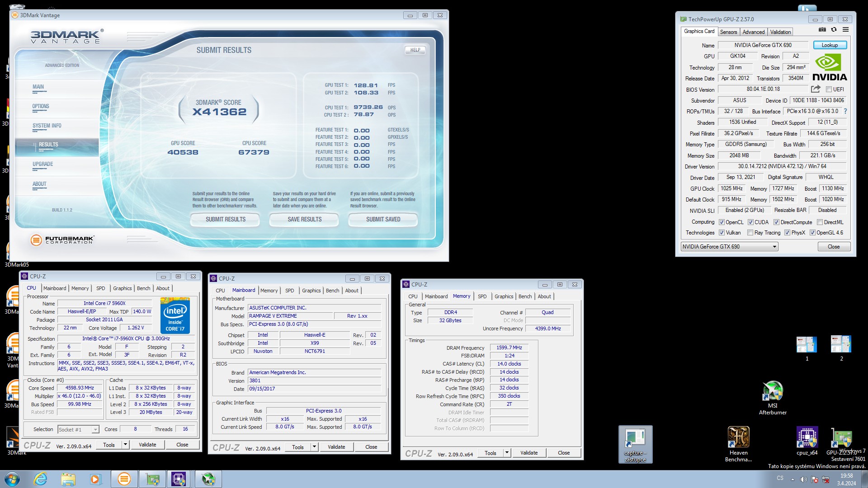Toggle the Vulkan checkbox

(x=722, y=233)
